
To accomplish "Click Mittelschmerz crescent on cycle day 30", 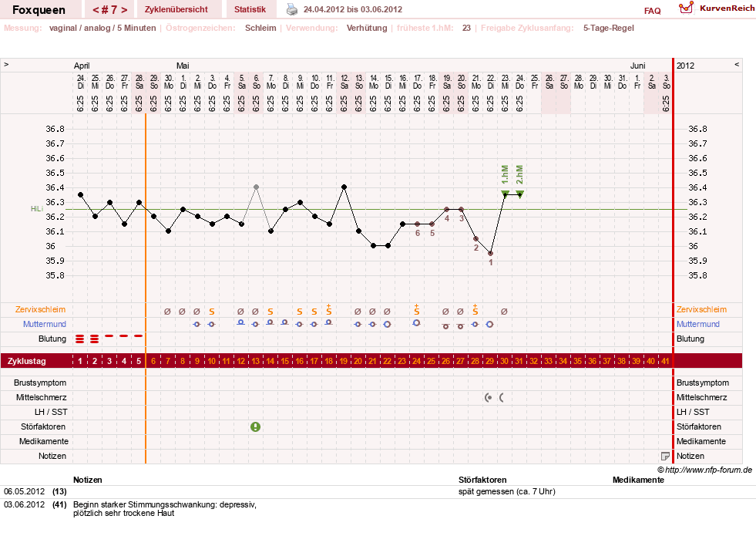I will [502, 397].
